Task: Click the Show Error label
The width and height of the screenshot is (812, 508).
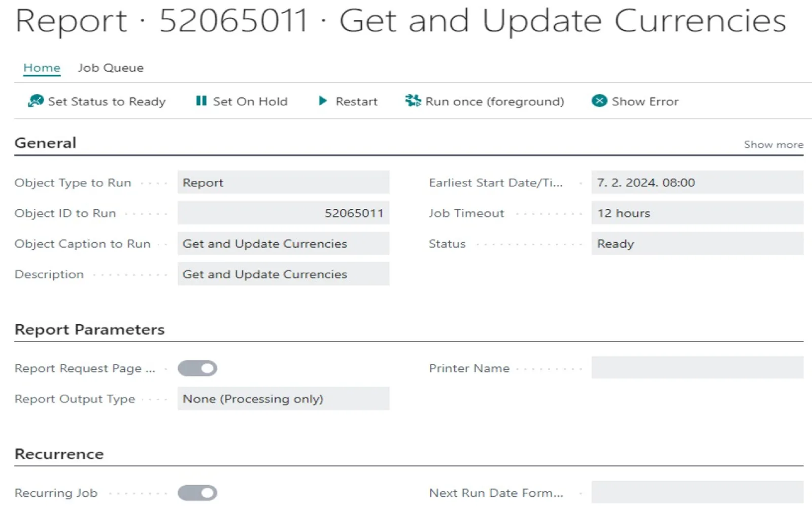Action: (645, 102)
